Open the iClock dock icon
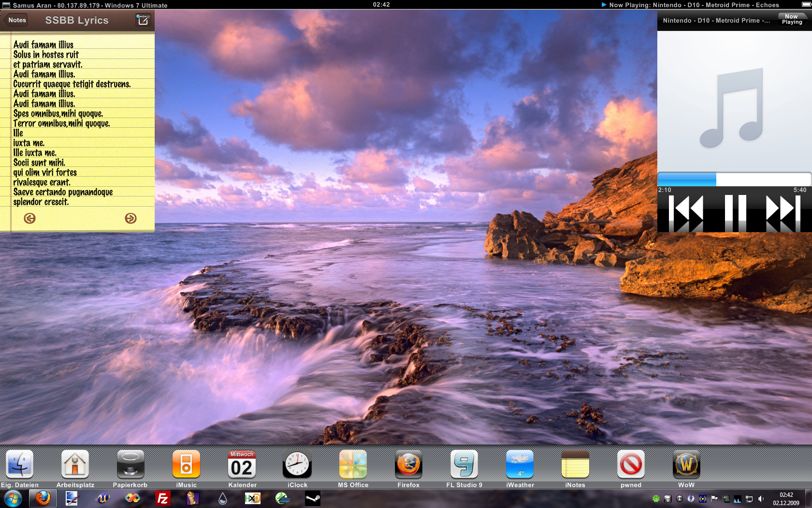 (297, 464)
